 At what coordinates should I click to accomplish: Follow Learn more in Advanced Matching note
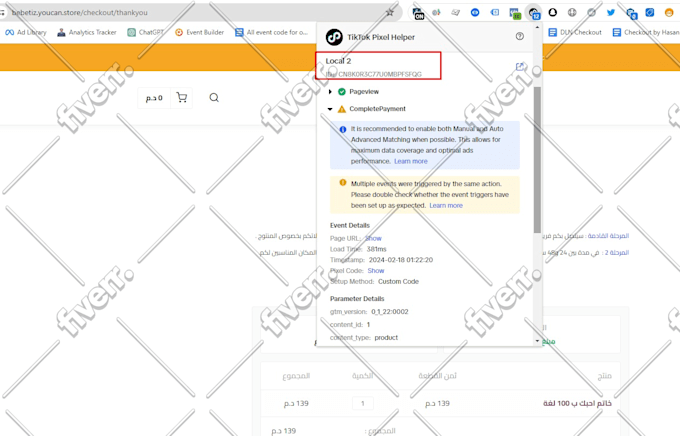(x=411, y=161)
